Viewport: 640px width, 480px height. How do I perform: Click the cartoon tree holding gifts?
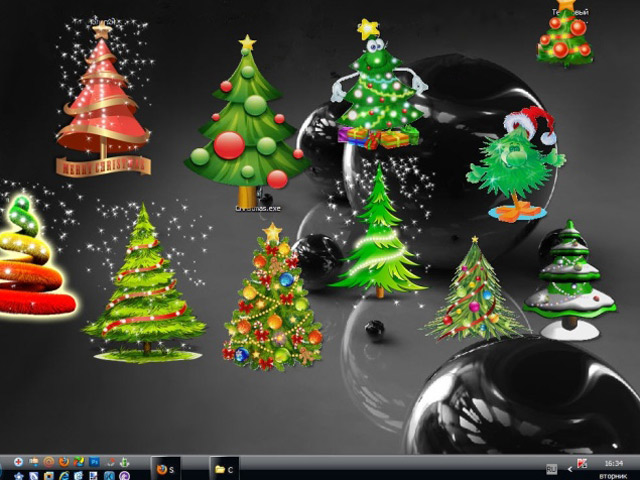click(x=376, y=85)
